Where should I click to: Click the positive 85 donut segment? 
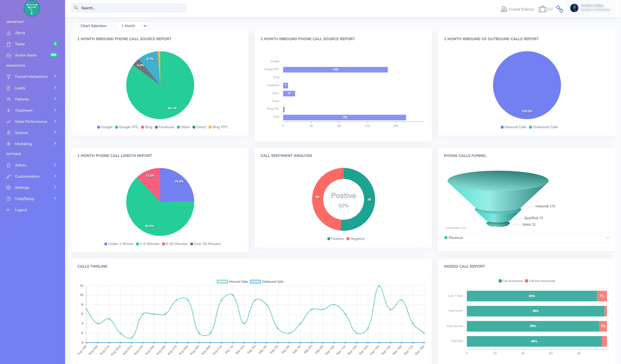point(369,200)
